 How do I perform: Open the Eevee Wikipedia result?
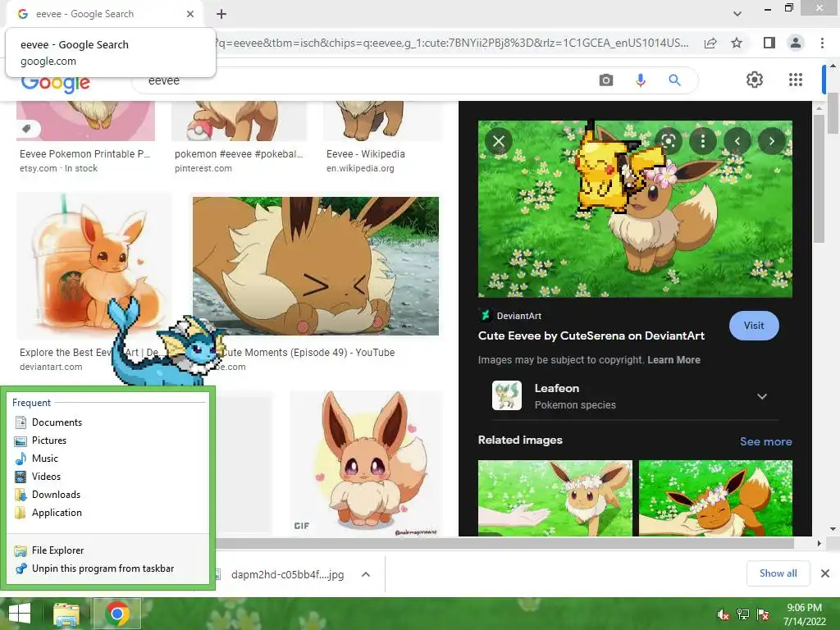pyautogui.click(x=365, y=154)
